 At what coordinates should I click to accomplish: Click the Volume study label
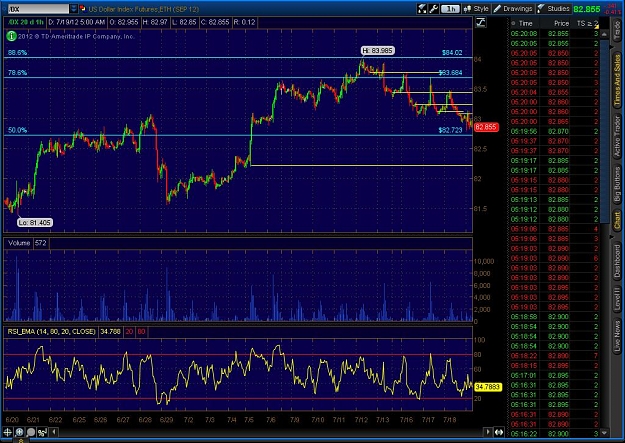(x=19, y=243)
